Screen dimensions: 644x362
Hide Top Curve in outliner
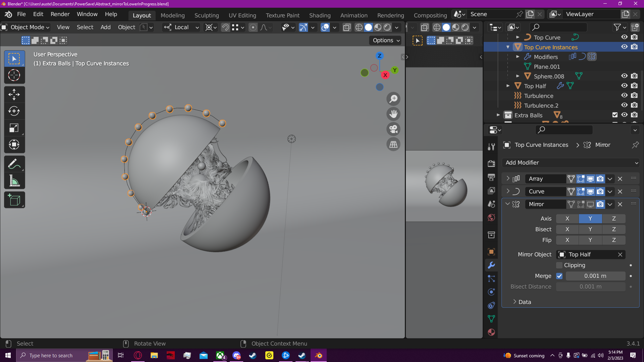pos(624,37)
